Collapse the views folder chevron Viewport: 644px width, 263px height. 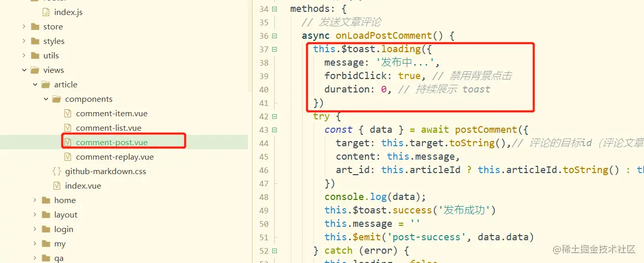(24, 70)
